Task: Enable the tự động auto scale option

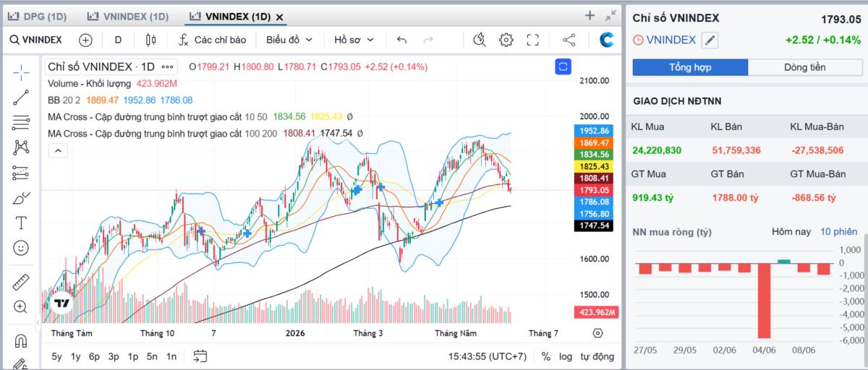Action: (597, 356)
